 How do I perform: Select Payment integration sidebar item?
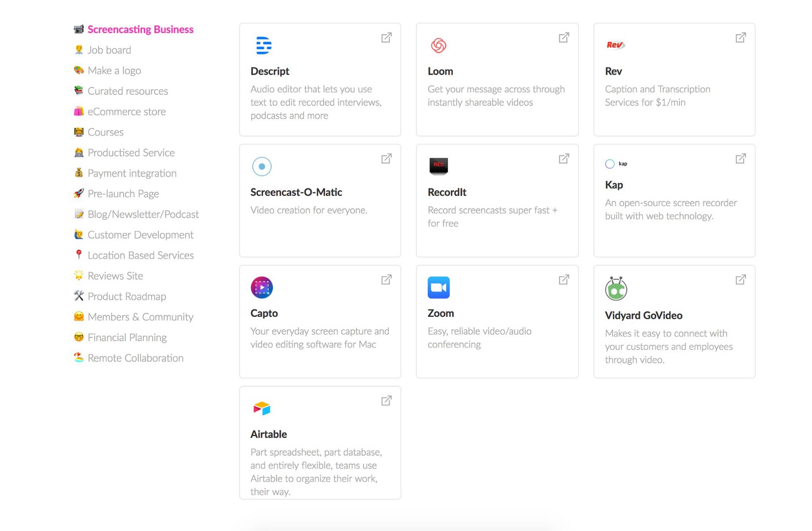pos(132,173)
